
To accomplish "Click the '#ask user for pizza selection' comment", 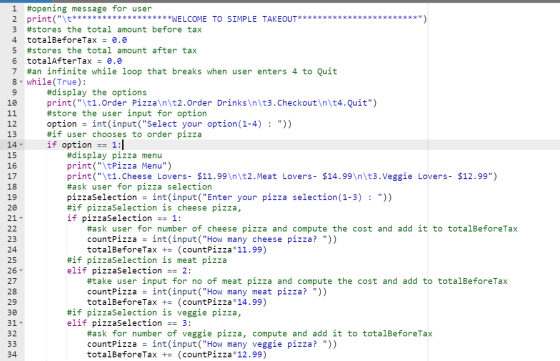I will tap(139, 187).
